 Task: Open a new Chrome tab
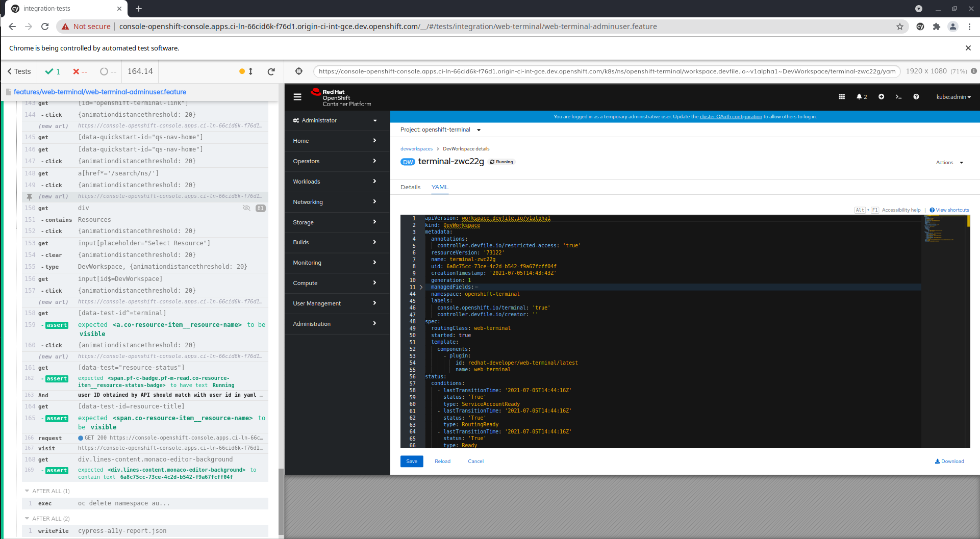click(x=139, y=9)
